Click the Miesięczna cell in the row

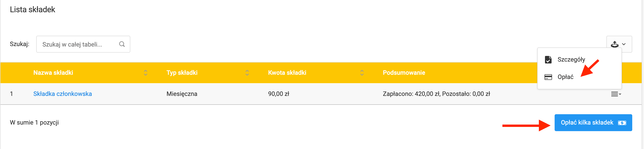(x=182, y=94)
